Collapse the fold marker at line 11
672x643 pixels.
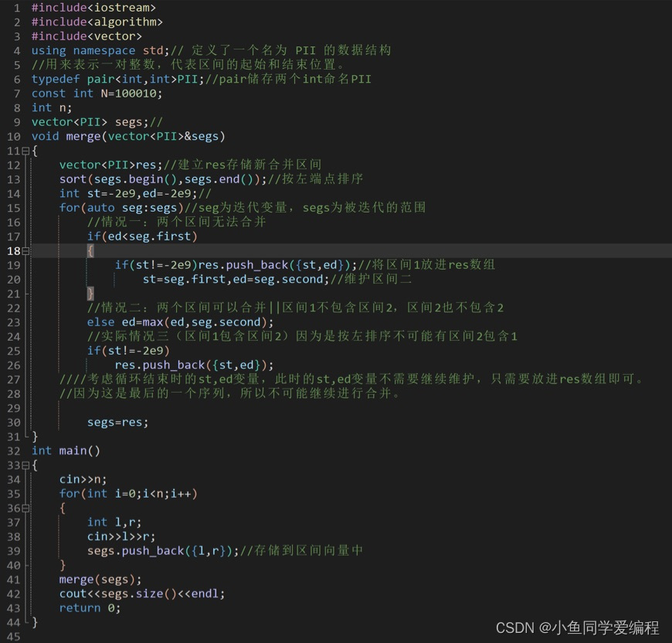(x=25, y=151)
